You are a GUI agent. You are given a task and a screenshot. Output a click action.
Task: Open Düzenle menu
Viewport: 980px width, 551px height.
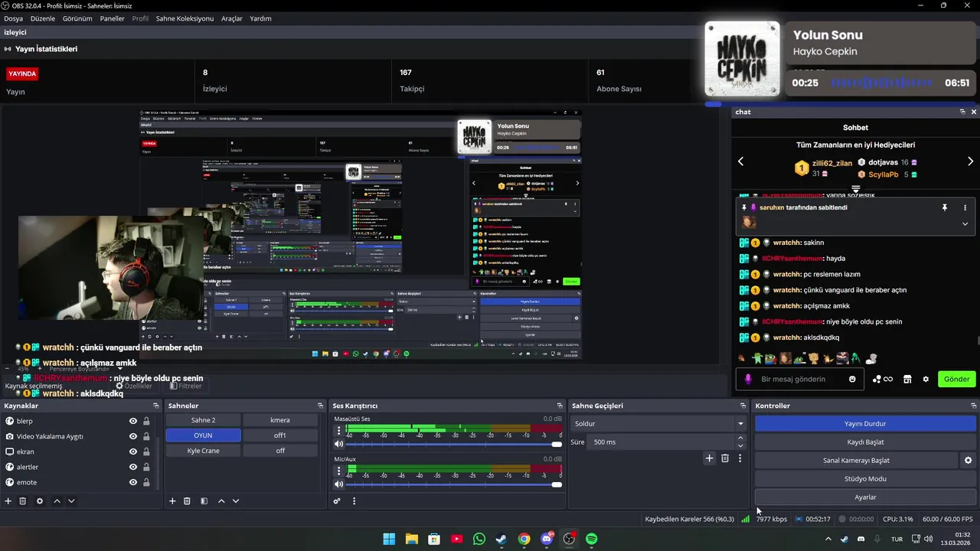(x=43, y=18)
